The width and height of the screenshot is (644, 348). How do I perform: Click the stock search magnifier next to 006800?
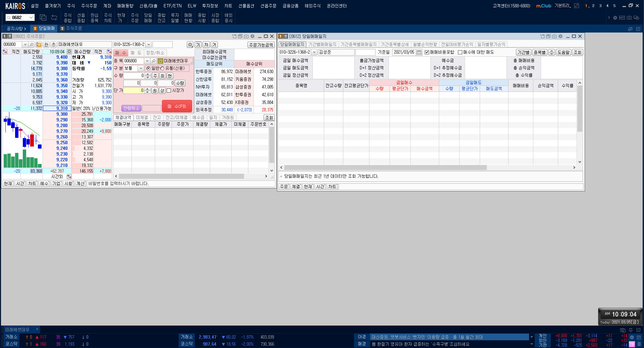32,45
